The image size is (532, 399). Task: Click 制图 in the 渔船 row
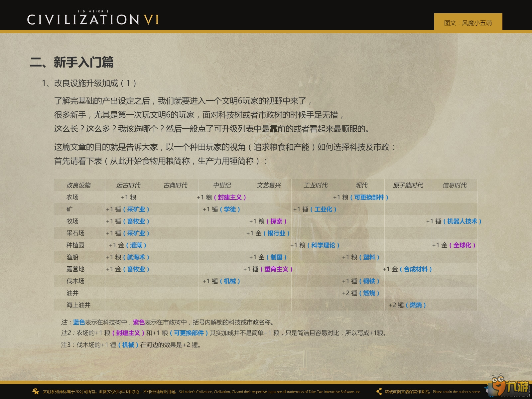(x=276, y=257)
